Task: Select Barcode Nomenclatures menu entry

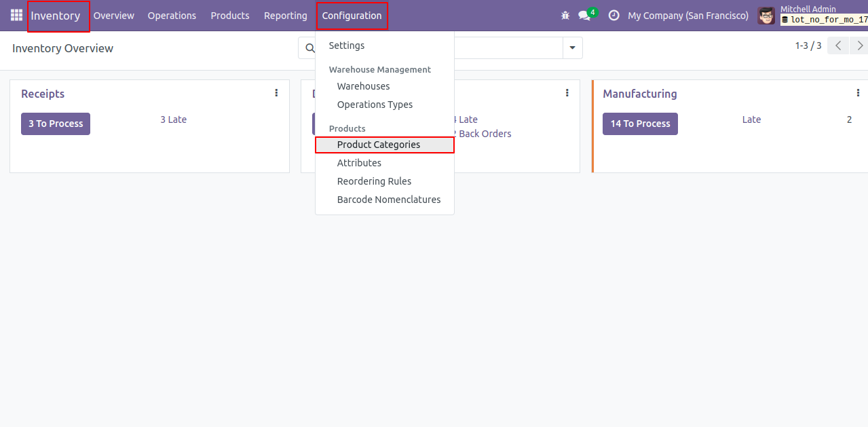Action: tap(385, 200)
